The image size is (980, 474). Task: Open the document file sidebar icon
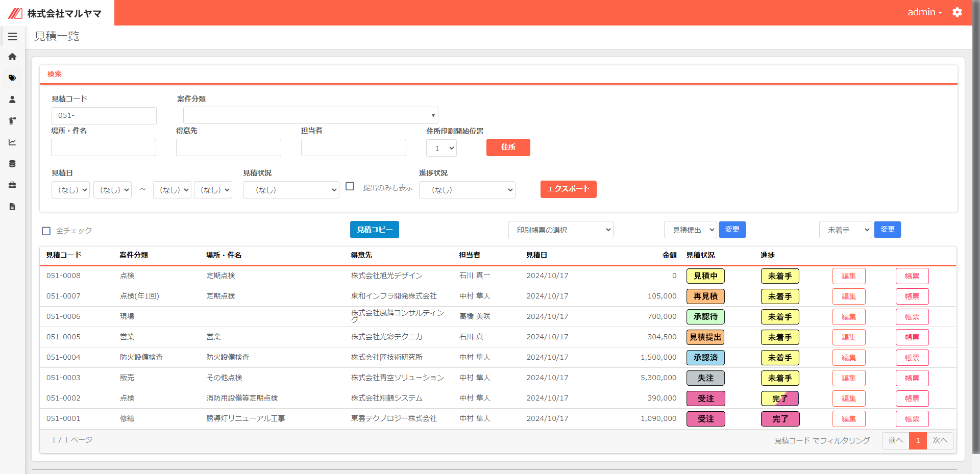(x=12, y=207)
